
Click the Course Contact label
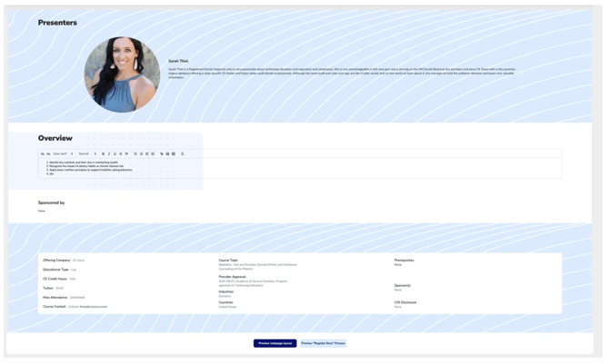pos(55,307)
